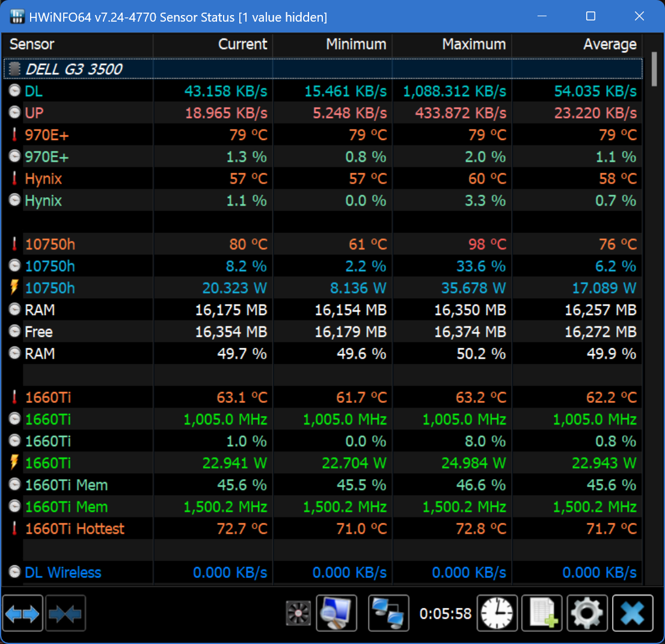Image resolution: width=665 pixels, height=644 pixels.
Task: Click the 23.220 KB/s average upload value
Action: pos(595,113)
